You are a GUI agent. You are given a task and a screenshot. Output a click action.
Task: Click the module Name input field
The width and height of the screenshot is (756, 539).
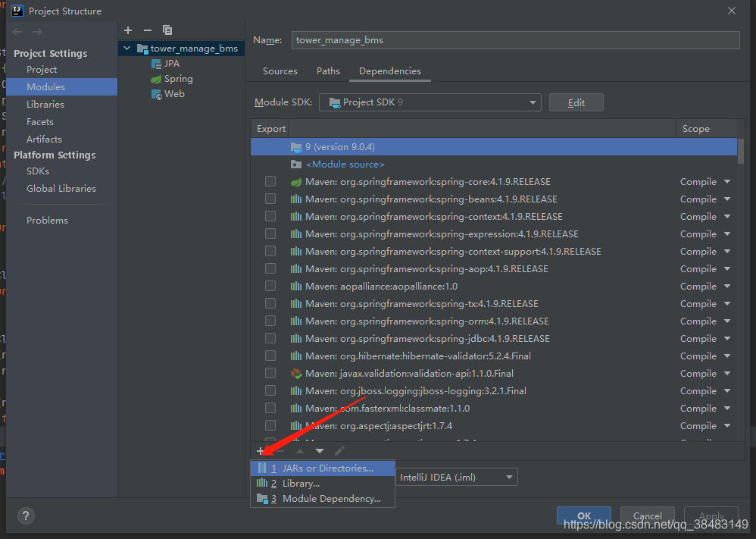[515, 40]
